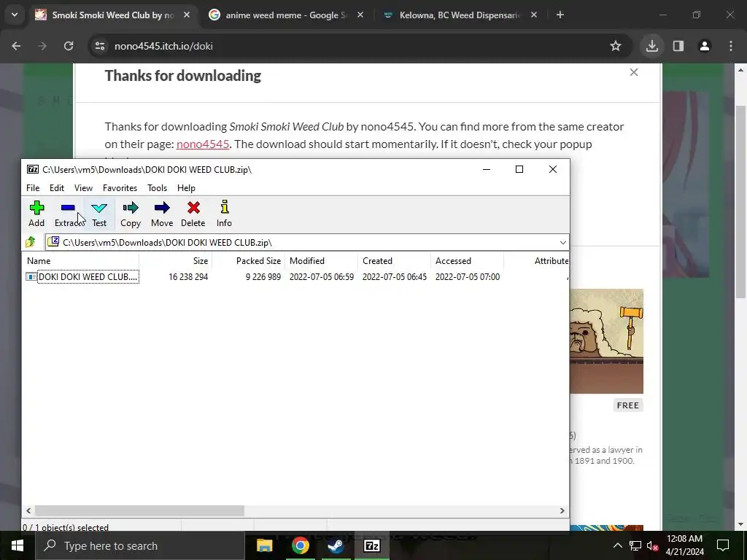Sort files by Accessed column
747x560 pixels.
coord(467,260)
